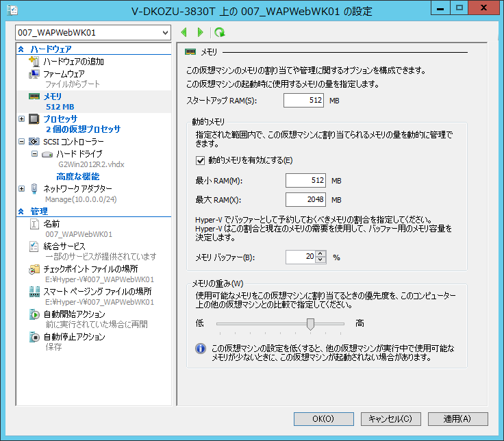This screenshot has height=441, width=504.
Task: Click the back navigation green arrow
Action: 184,32
